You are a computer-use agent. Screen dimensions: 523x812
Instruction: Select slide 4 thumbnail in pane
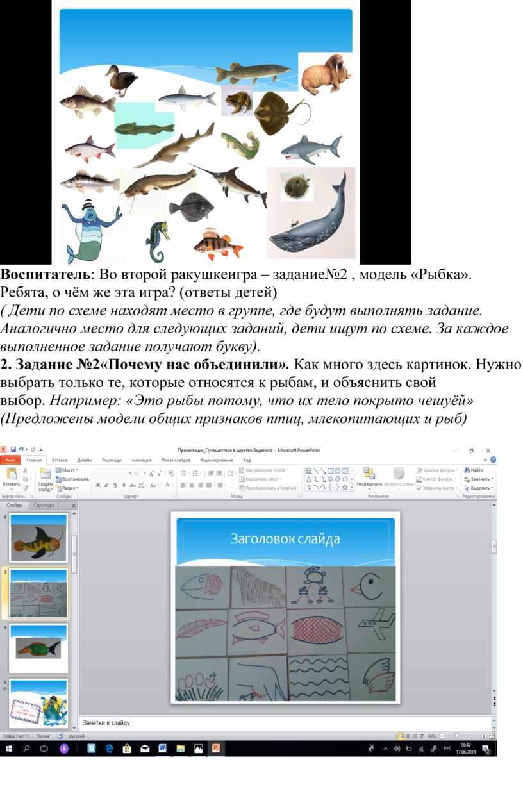coord(38,649)
